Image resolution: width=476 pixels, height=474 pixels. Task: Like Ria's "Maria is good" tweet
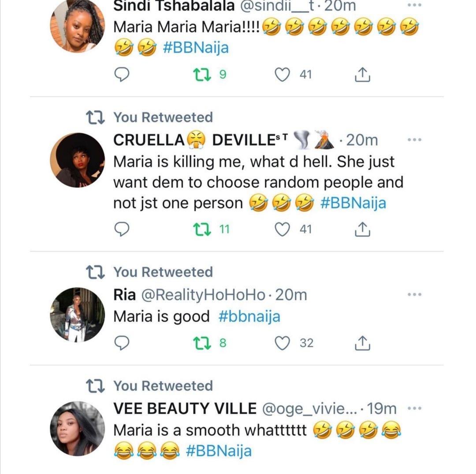tap(282, 343)
